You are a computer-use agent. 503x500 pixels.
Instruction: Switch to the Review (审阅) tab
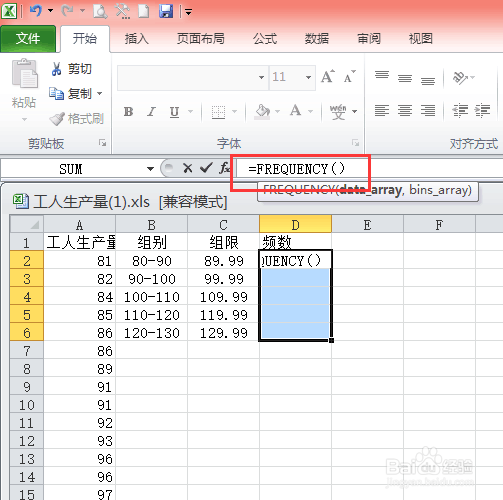[x=369, y=39]
